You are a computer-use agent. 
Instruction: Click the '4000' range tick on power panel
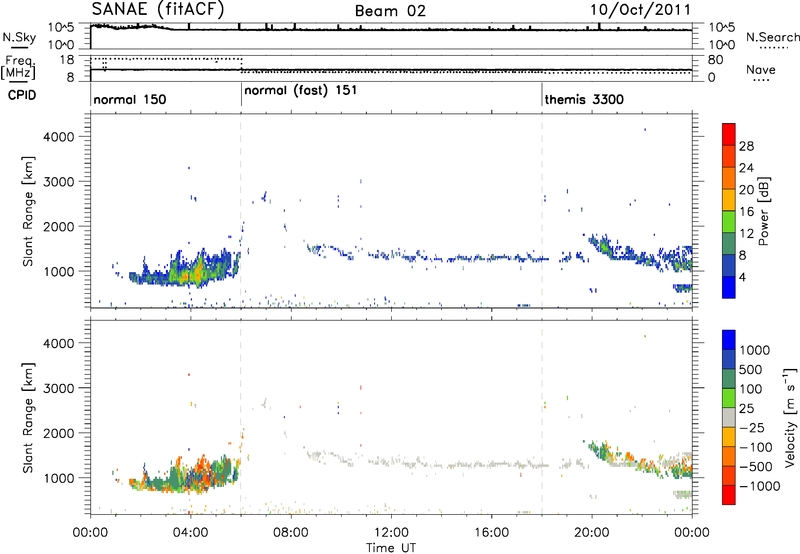click(x=58, y=137)
